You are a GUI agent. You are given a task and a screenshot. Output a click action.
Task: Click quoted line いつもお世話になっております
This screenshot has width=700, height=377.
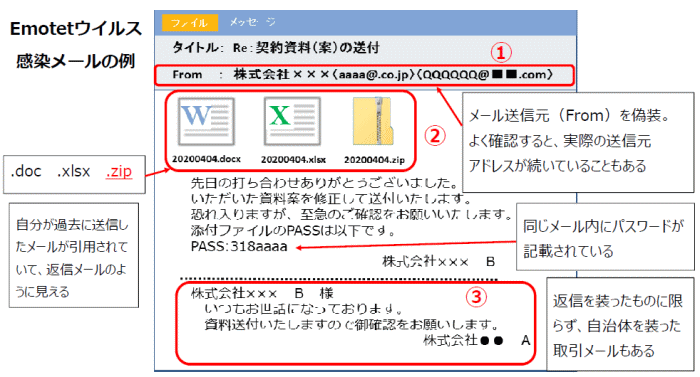(304, 309)
